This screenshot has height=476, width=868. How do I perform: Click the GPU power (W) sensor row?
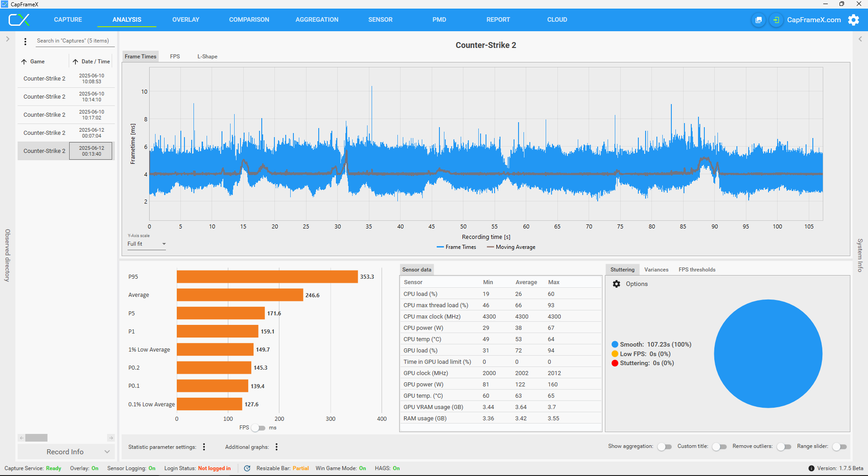pyautogui.click(x=501, y=384)
